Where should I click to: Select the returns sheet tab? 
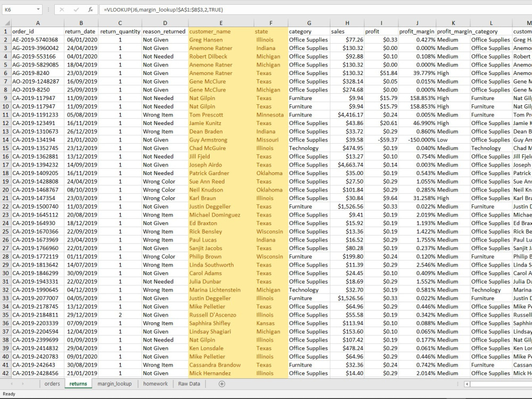(78, 384)
